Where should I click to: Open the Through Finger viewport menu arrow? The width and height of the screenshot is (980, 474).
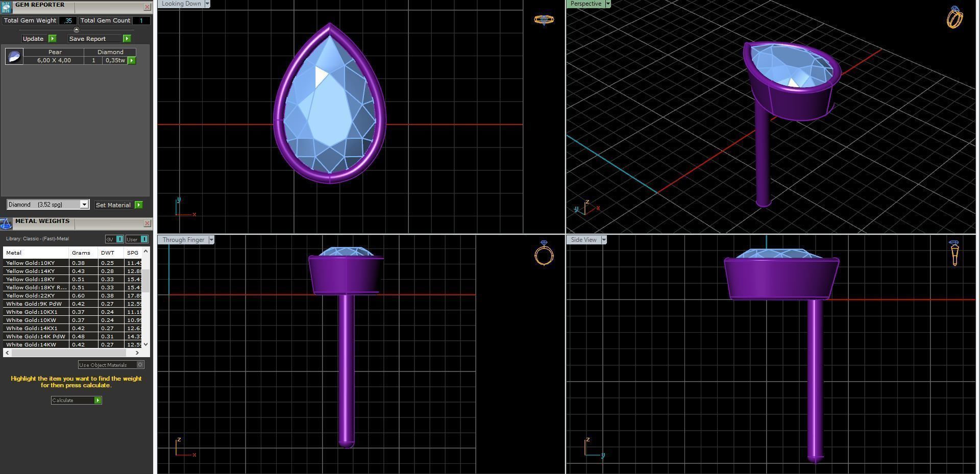click(x=211, y=240)
